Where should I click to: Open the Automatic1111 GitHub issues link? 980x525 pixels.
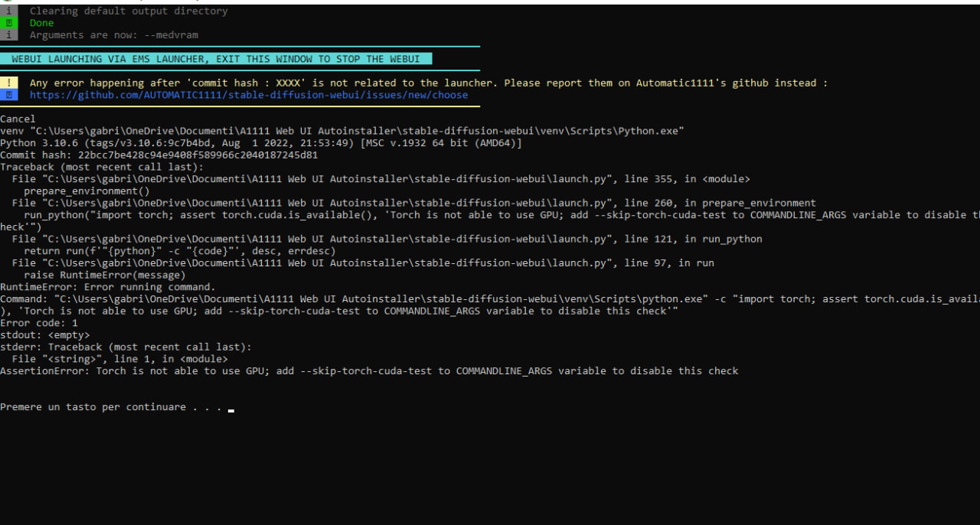(249, 95)
